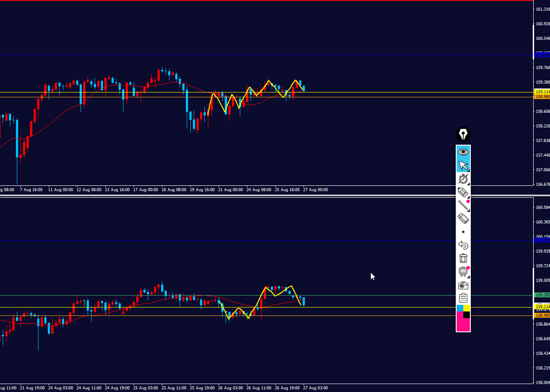Click the undo arrow icon
The height and width of the screenshot is (392, 550).
coord(463,245)
